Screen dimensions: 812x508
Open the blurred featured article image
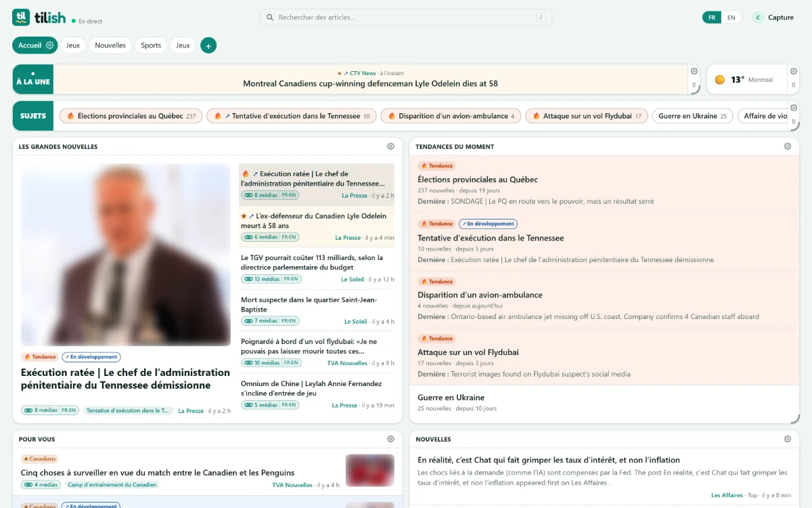[x=126, y=255]
